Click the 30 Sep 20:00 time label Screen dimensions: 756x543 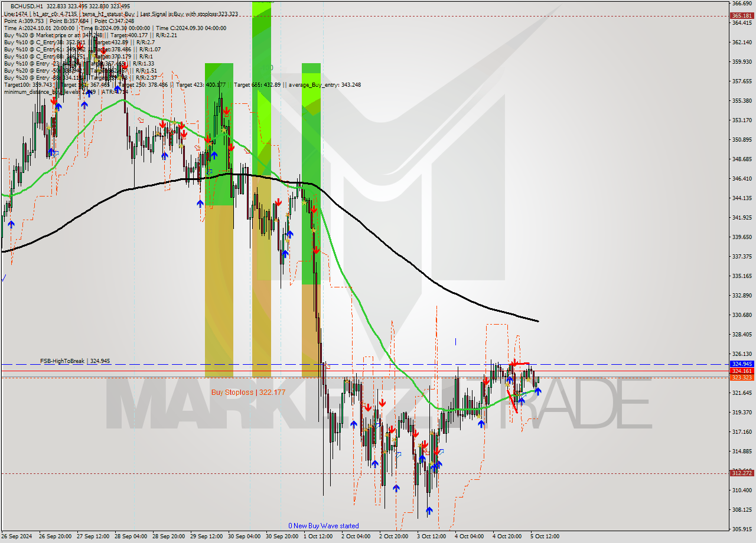[282, 537]
